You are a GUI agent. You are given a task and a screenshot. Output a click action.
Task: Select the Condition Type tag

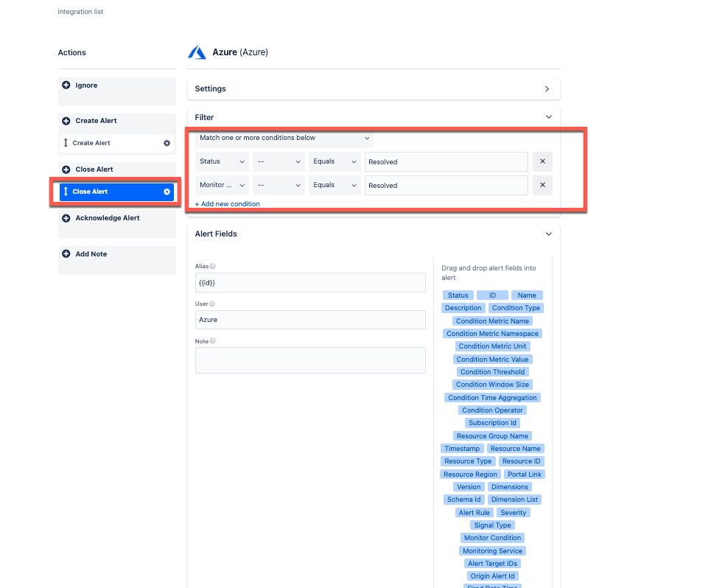516,308
